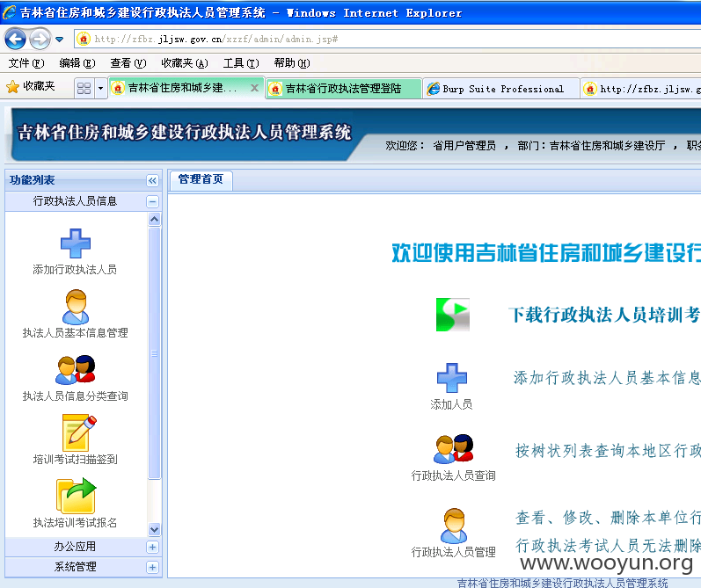The width and height of the screenshot is (701, 588).
Task: Click the 执法人员基本信息管理 person icon
Action: tap(76, 307)
